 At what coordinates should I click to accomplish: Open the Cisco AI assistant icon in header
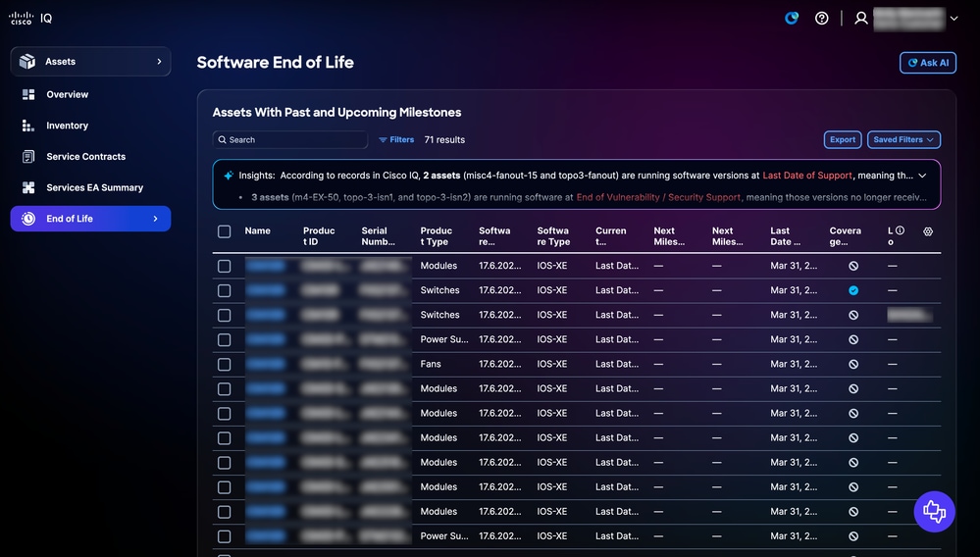tap(792, 18)
